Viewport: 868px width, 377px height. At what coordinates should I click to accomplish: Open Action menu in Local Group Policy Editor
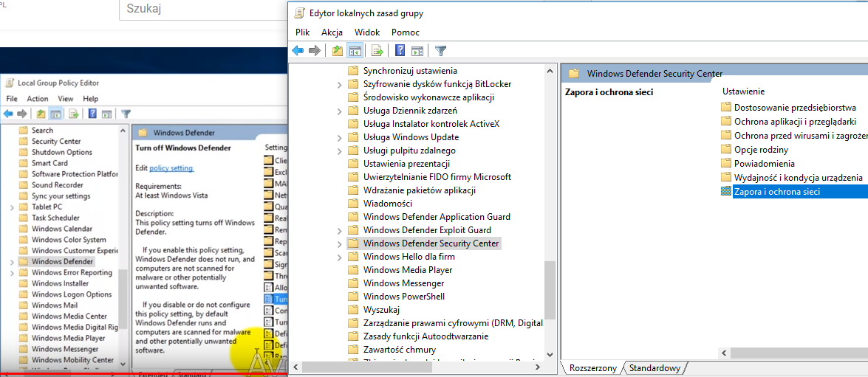(38, 99)
